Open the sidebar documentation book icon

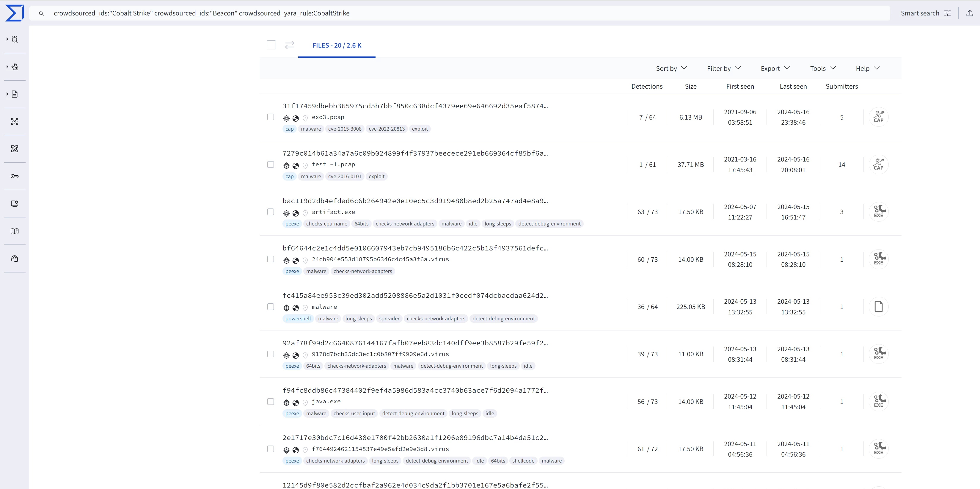point(15,231)
